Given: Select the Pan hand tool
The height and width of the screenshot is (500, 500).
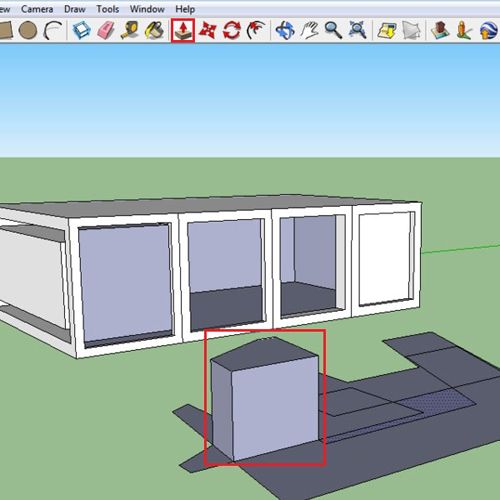Looking at the screenshot, I should coord(309,30).
